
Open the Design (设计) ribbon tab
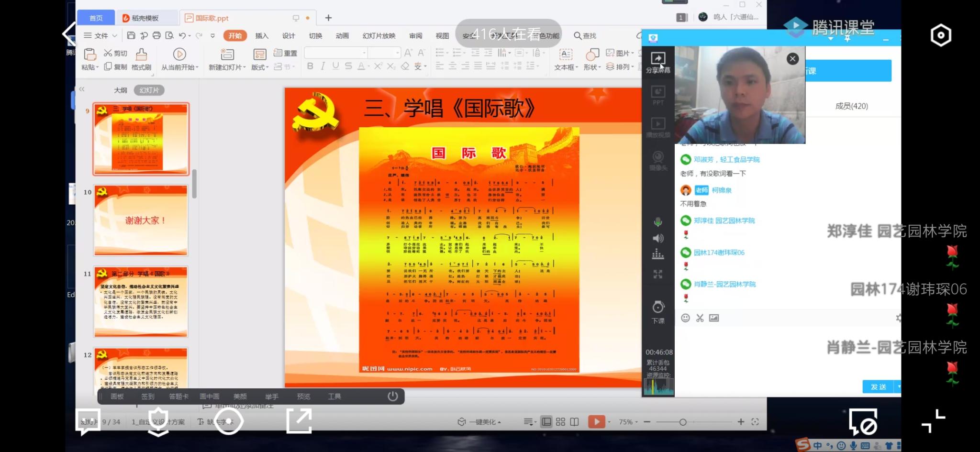tap(289, 36)
